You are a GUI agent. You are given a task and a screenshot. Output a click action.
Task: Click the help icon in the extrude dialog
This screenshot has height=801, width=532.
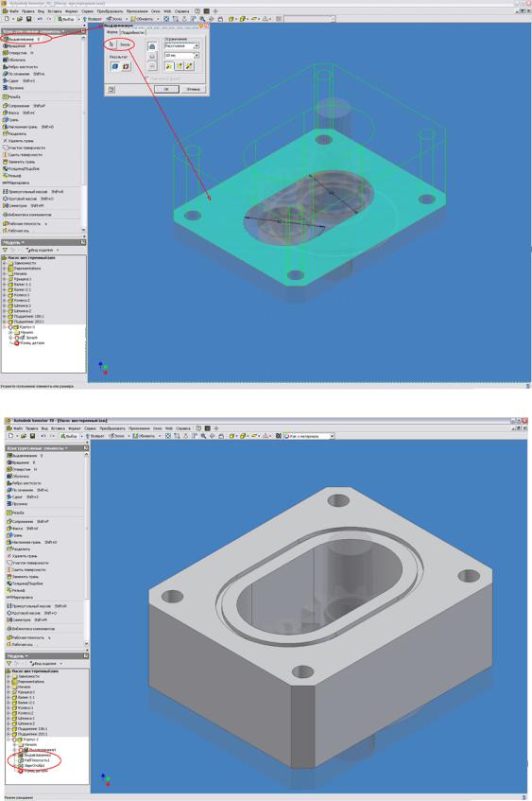pos(112,89)
